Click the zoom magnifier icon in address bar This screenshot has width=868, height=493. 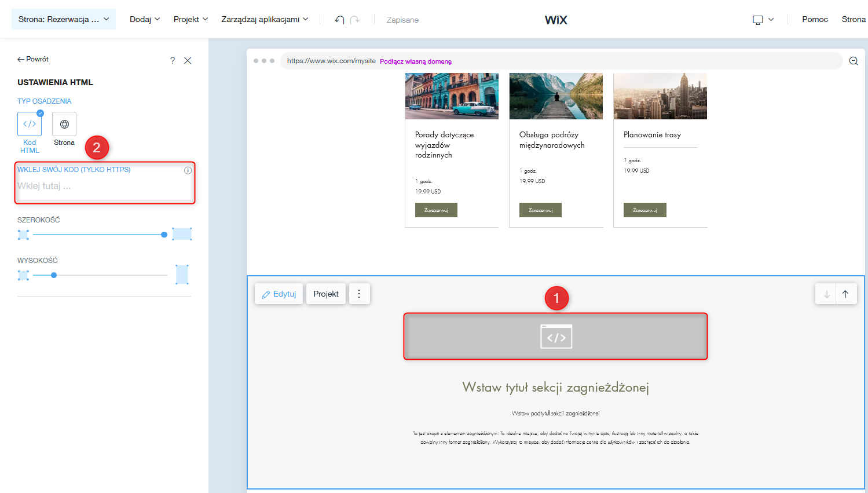(854, 61)
